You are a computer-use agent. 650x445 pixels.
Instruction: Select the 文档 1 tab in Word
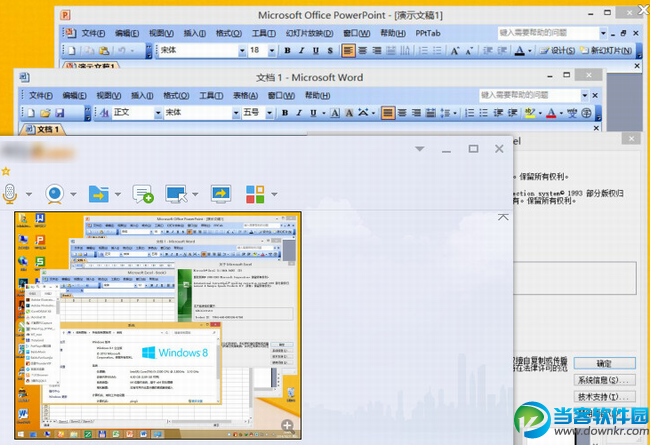(43, 129)
